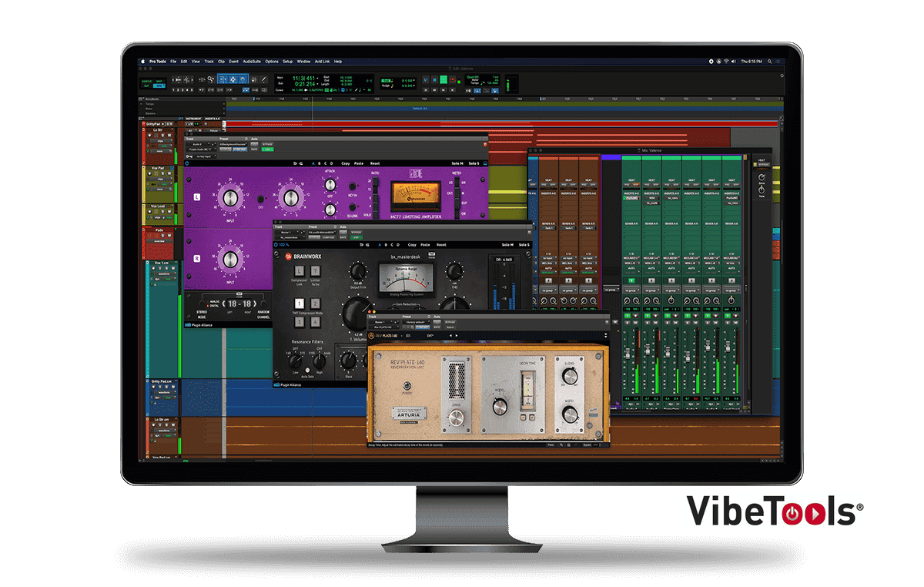This screenshot has height=587, width=924.
Task: Click the bx_masterdesk THD knob
Action: point(455,271)
